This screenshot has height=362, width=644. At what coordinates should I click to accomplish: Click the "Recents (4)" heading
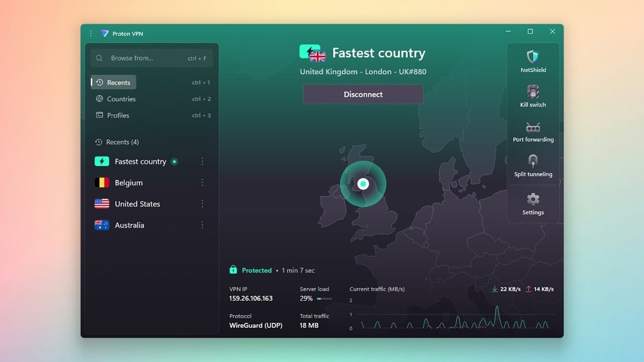122,142
